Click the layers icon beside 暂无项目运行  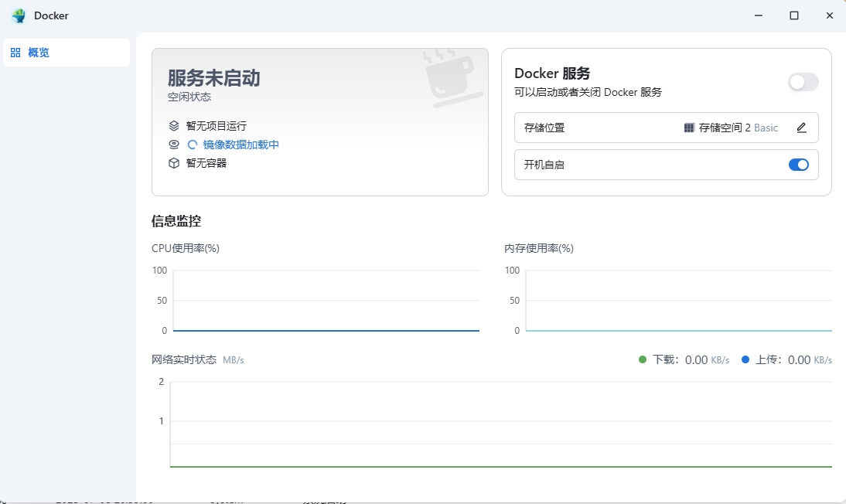pyautogui.click(x=174, y=126)
